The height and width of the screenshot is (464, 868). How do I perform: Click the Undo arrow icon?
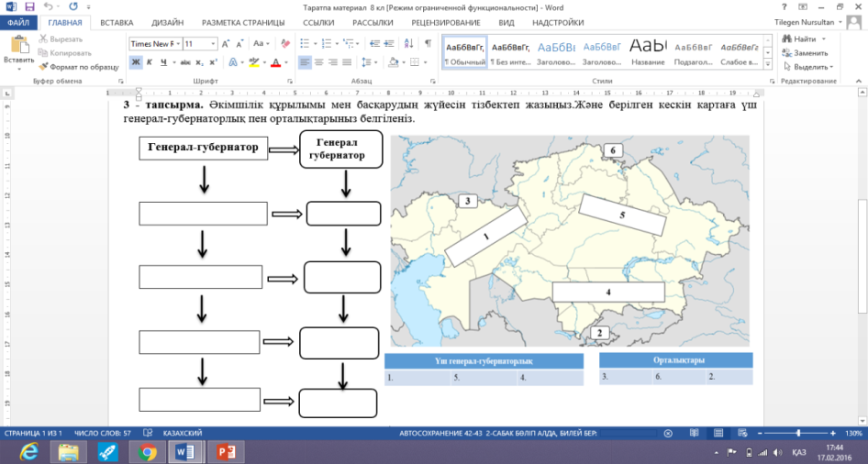click(x=48, y=7)
